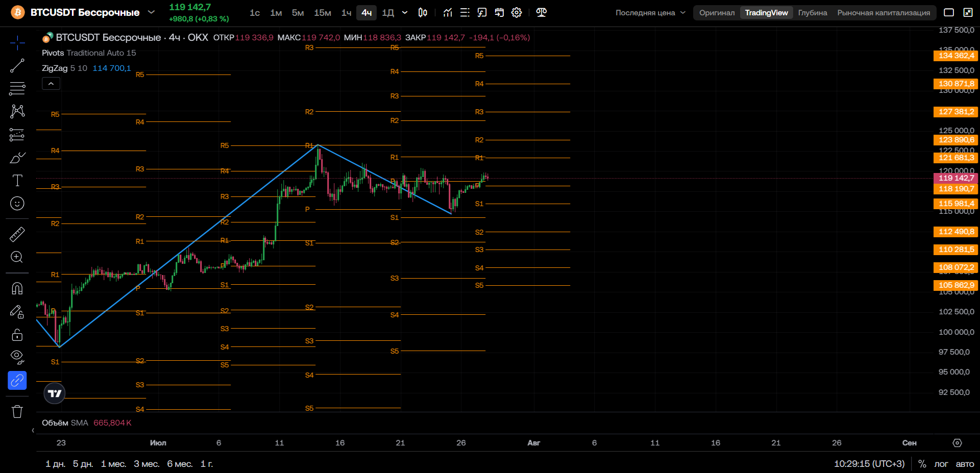Switch to the 15м timeframe

click(323, 13)
